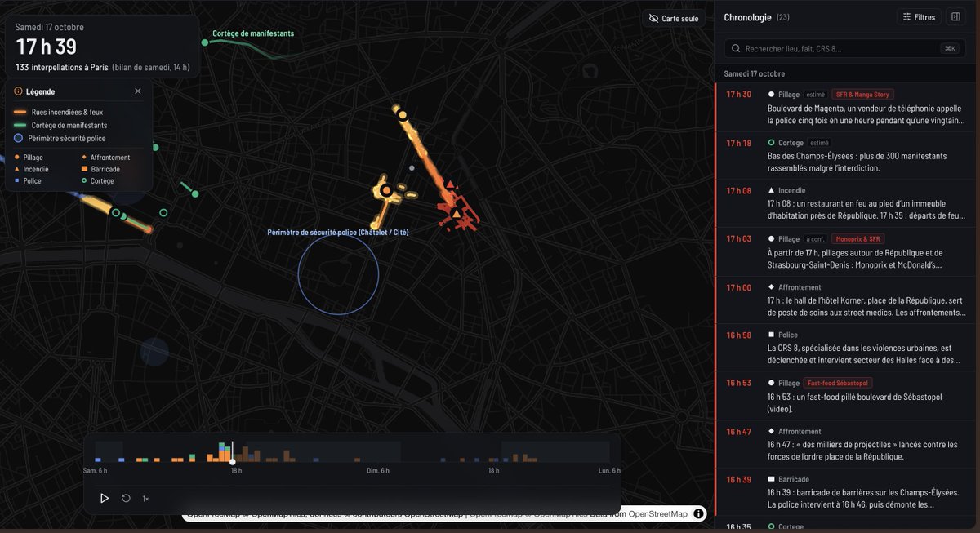980x533 pixels.
Task: Start timeline playback with the play button
Action: pyautogui.click(x=105, y=498)
